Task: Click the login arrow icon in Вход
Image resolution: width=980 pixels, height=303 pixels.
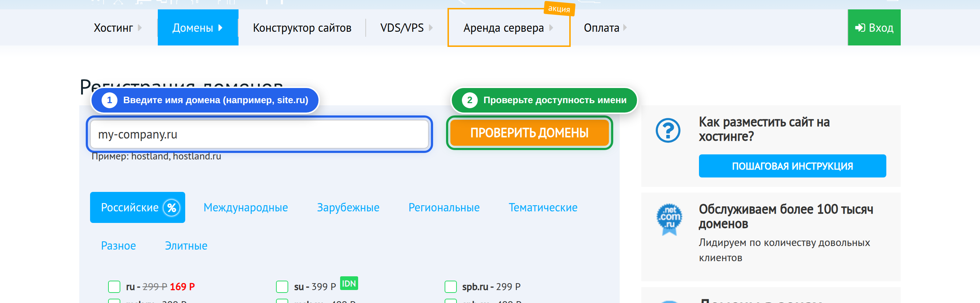Action: [x=860, y=28]
